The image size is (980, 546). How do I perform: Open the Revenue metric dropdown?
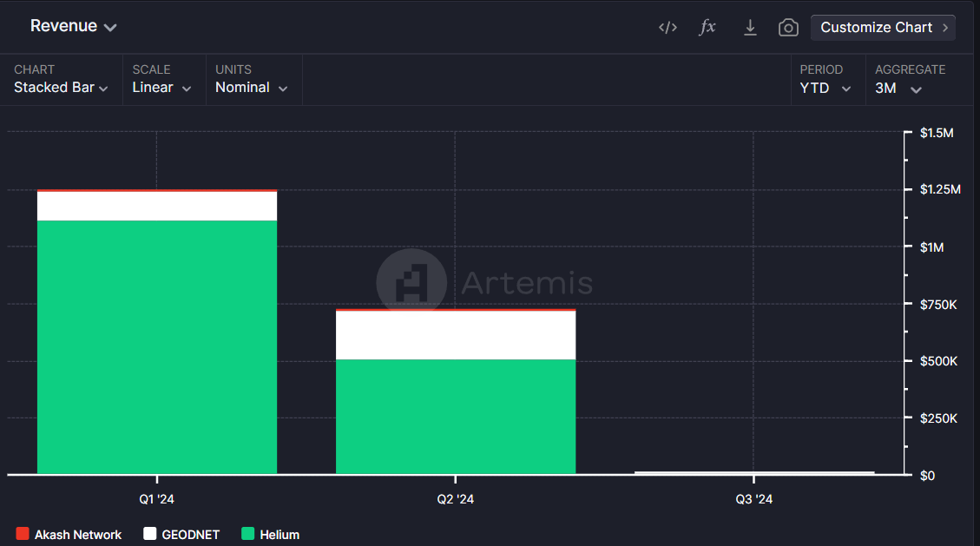click(73, 26)
